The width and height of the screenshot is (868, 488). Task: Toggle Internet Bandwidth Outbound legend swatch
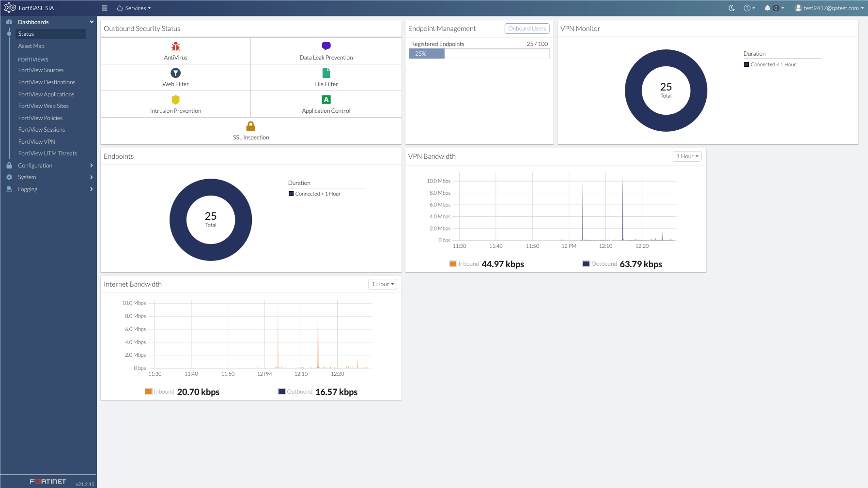(x=281, y=392)
